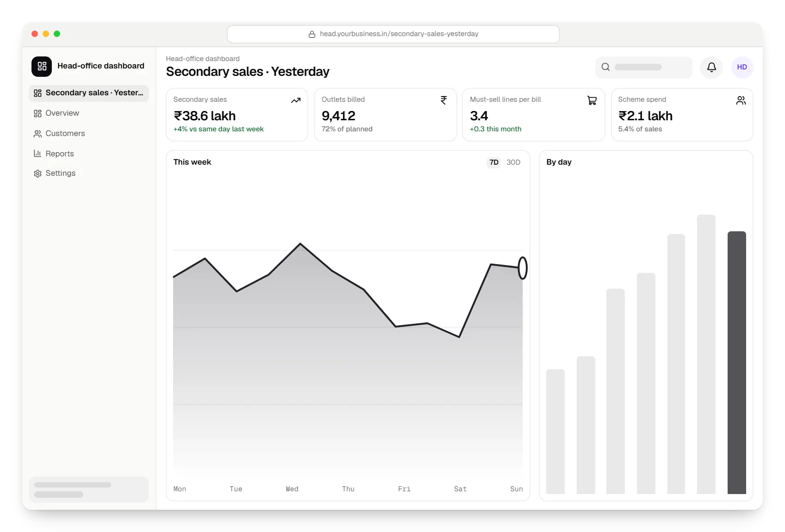Click the Customers sidebar icon
This screenshot has width=785, height=532.
pos(37,134)
